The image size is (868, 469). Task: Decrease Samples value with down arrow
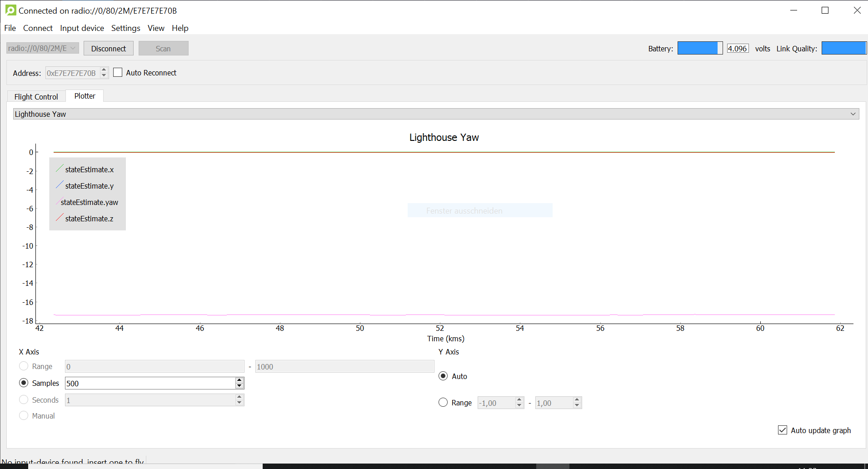click(x=239, y=386)
